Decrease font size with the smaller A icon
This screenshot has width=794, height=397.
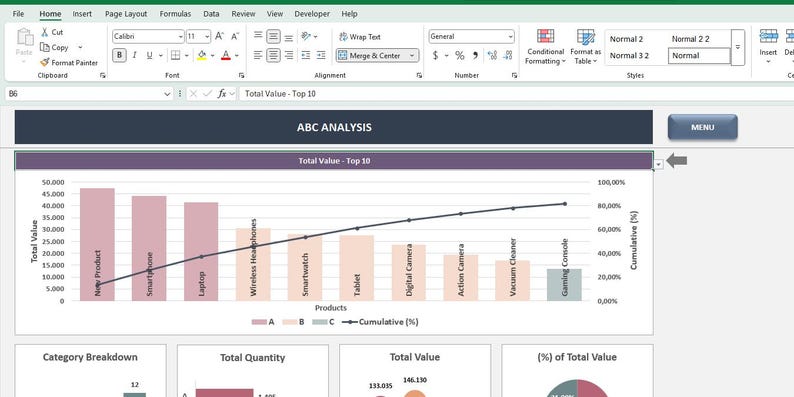point(235,36)
